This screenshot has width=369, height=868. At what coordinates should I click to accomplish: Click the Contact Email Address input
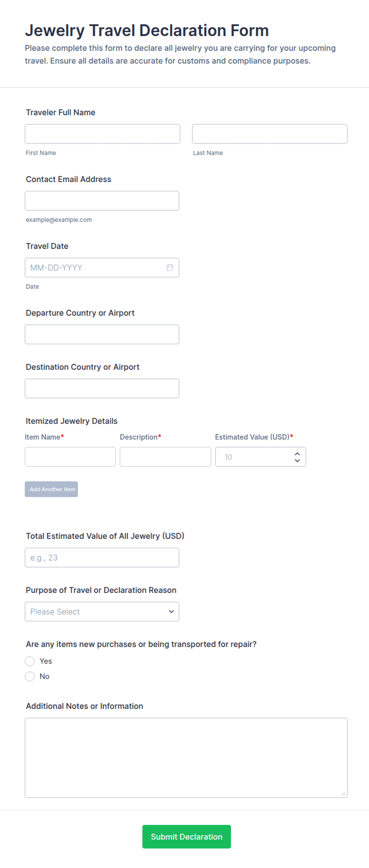102,201
